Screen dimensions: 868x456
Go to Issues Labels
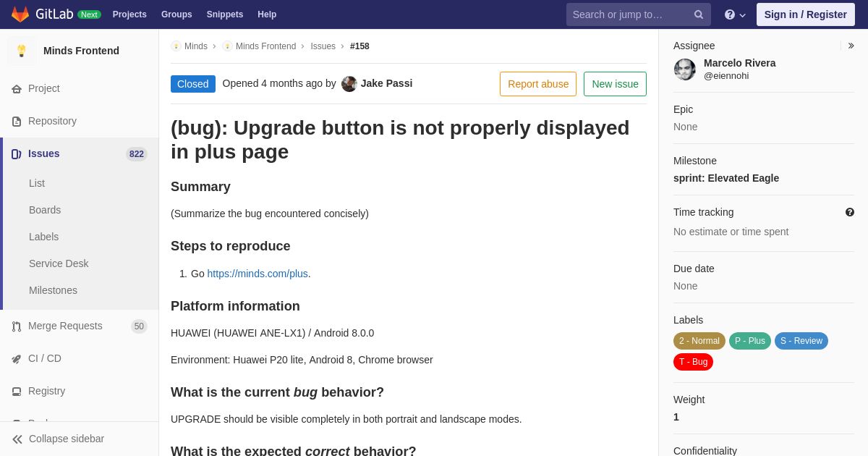43,237
